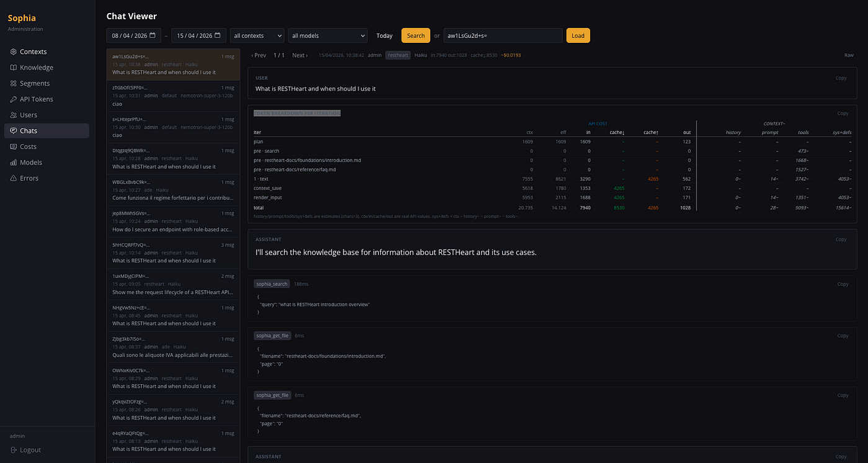Click the Logout door icon
The width and height of the screenshot is (868, 463).
14,450
